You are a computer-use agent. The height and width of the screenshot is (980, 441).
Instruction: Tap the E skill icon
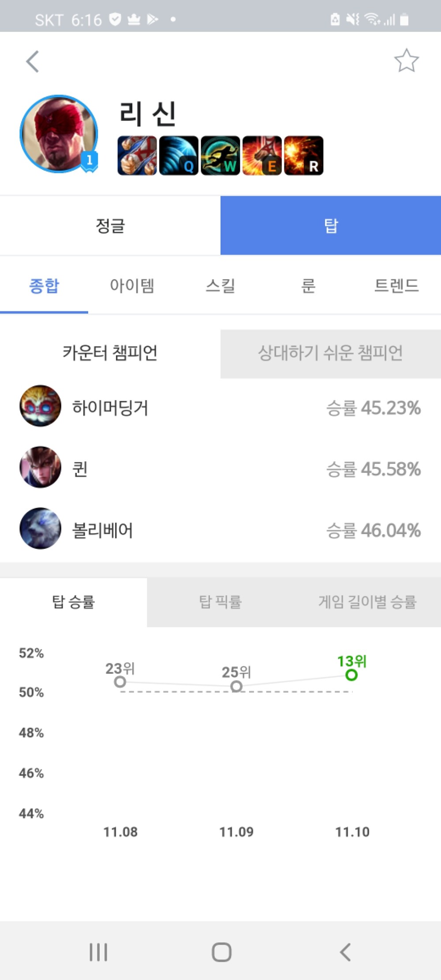pyautogui.click(x=262, y=156)
